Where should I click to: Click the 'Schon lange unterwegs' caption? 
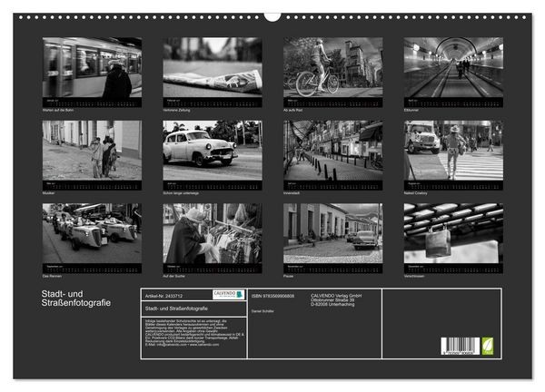(x=181, y=193)
